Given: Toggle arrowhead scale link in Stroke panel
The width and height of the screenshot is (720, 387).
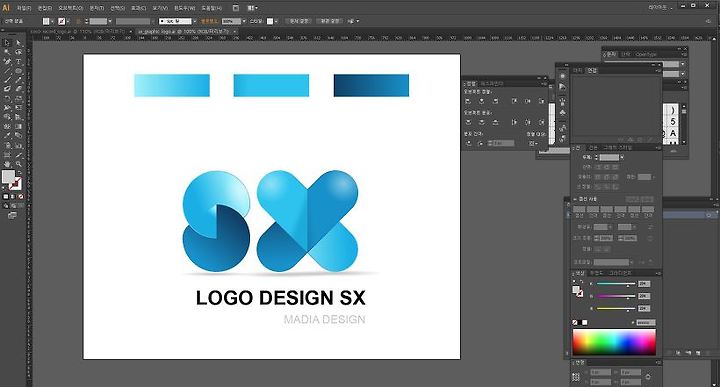Looking at the screenshot, I should click(x=650, y=238).
